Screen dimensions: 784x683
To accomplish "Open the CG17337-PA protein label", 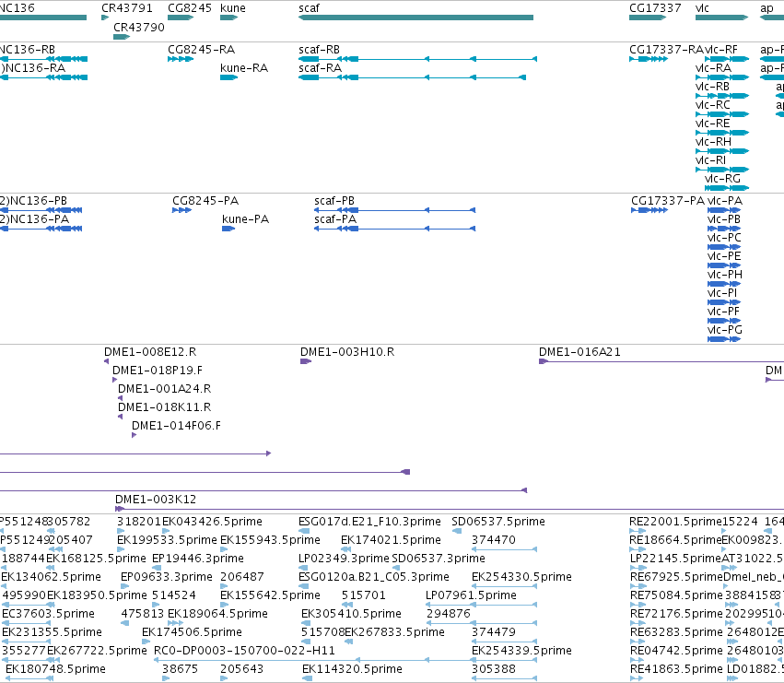I will click(668, 201).
